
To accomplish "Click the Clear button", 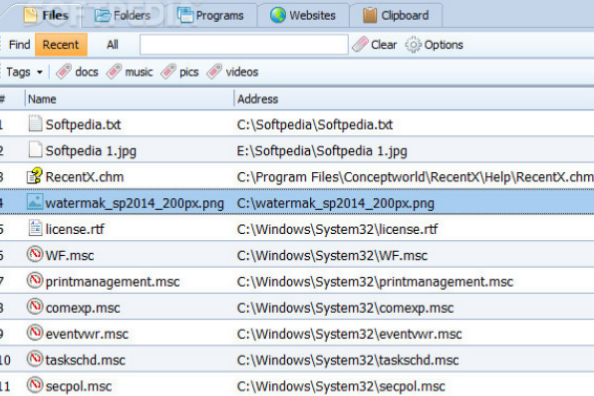I will [x=375, y=45].
